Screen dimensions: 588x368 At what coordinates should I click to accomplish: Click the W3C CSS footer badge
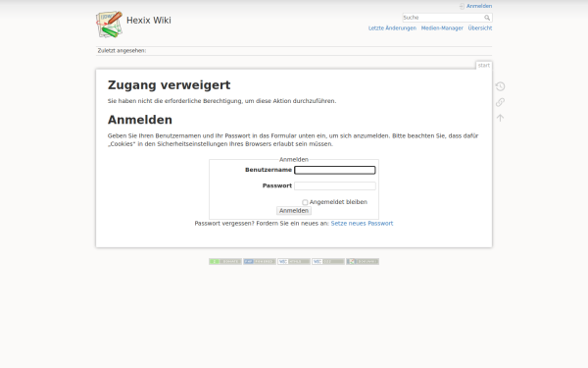tap(328, 261)
